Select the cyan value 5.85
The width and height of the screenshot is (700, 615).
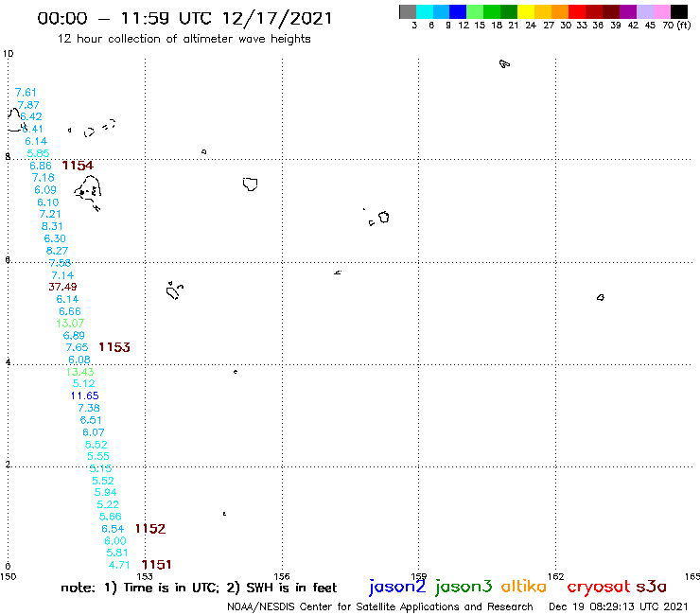tap(38, 153)
